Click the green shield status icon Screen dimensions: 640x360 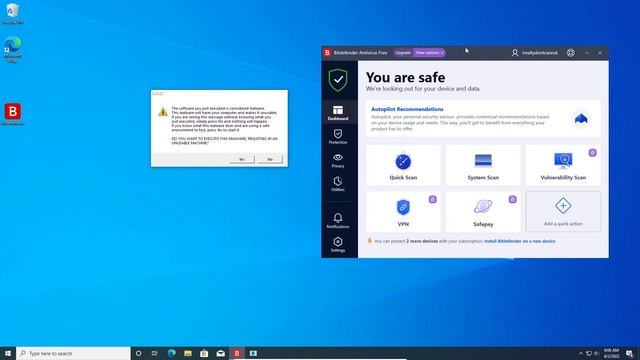pyautogui.click(x=338, y=80)
